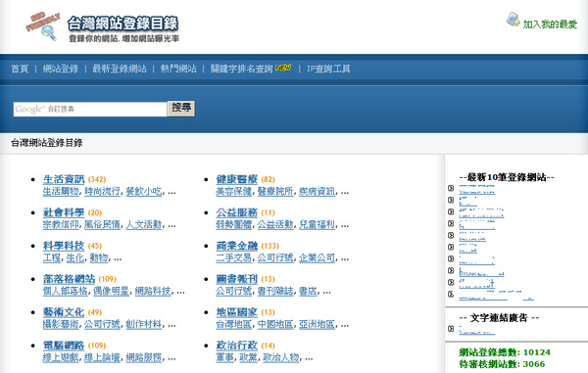Click the SEO Friendly magnifier logo icon
Image resolution: width=588 pixels, height=373 pixels.
(x=43, y=25)
